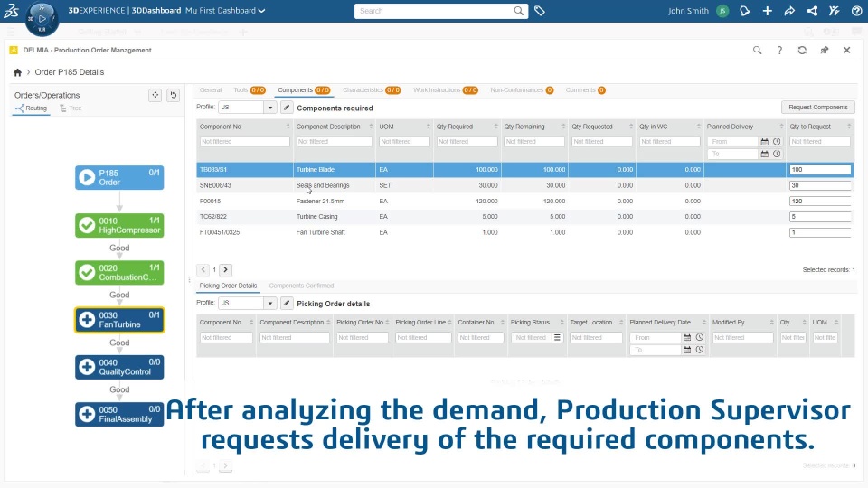Go to home via breadcrumb icon
Viewport: 868px width, 488px height.
click(18, 72)
